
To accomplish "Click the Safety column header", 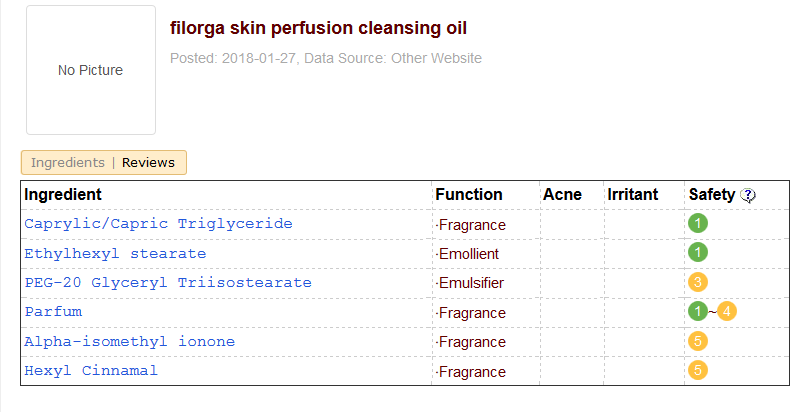I will (711, 194).
